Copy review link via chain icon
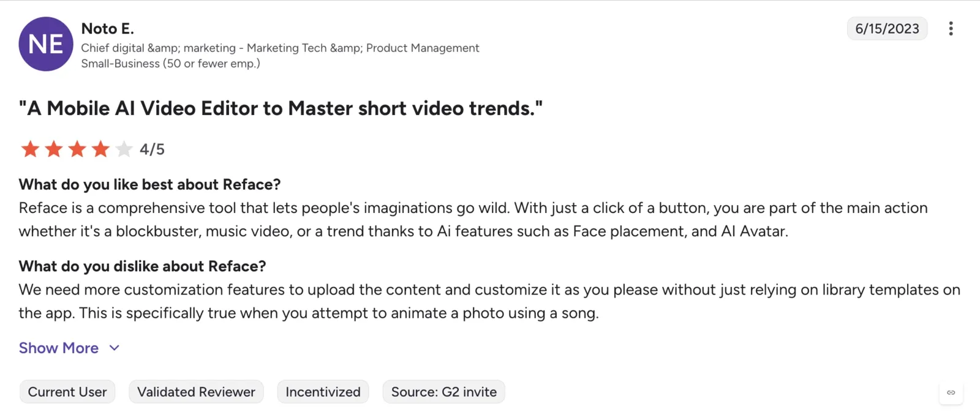The width and height of the screenshot is (980, 420). [951, 392]
